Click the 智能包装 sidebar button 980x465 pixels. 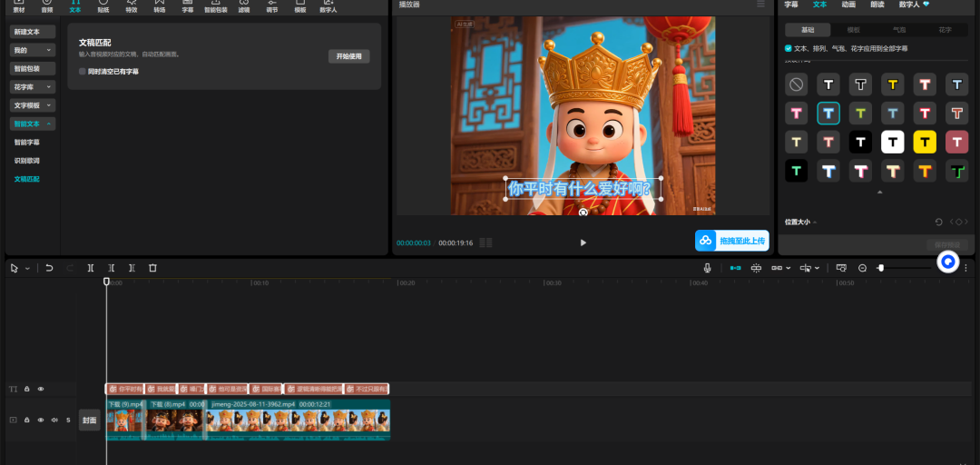click(33, 68)
